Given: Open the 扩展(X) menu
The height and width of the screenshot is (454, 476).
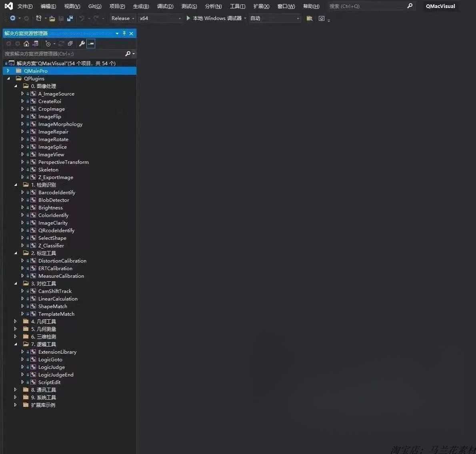Looking at the screenshot, I should coord(261,6).
